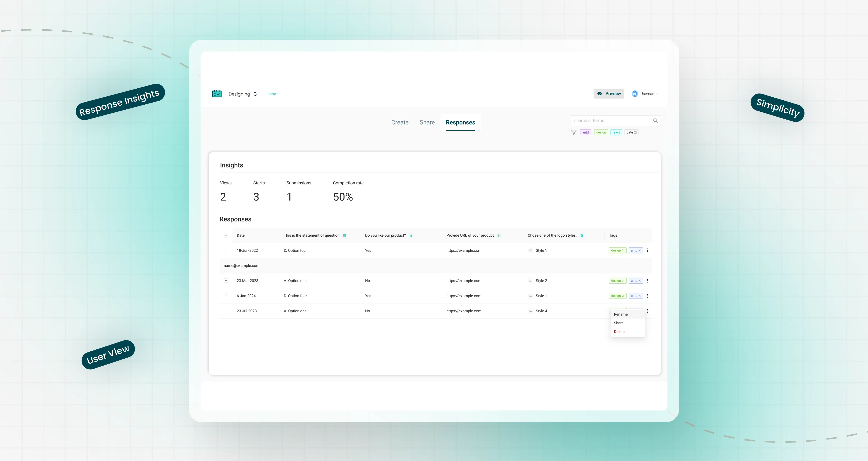Click the statement question column header icon
Viewport: 868px width, 461px height.
(345, 235)
